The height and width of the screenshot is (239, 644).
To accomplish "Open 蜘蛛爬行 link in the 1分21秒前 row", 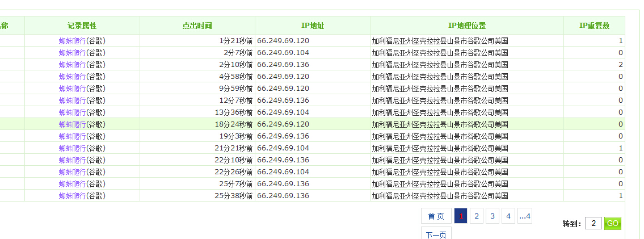I will 72,41.
